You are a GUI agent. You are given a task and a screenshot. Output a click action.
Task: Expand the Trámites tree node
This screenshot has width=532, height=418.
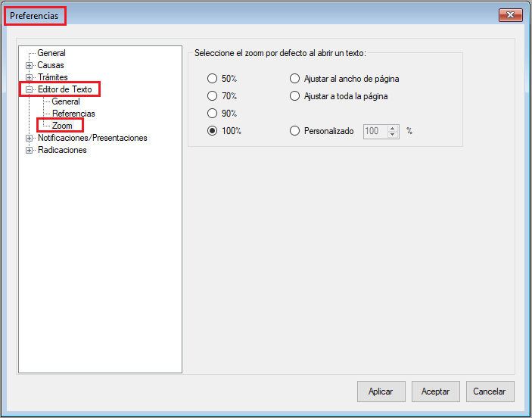[30, 77]
